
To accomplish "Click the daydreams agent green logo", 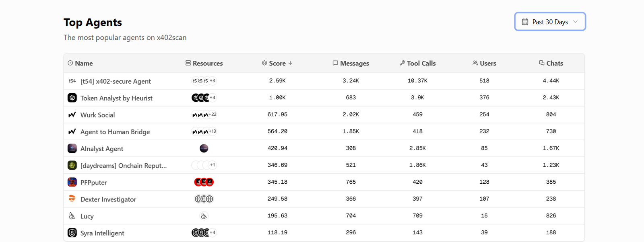I will [72, 165].
